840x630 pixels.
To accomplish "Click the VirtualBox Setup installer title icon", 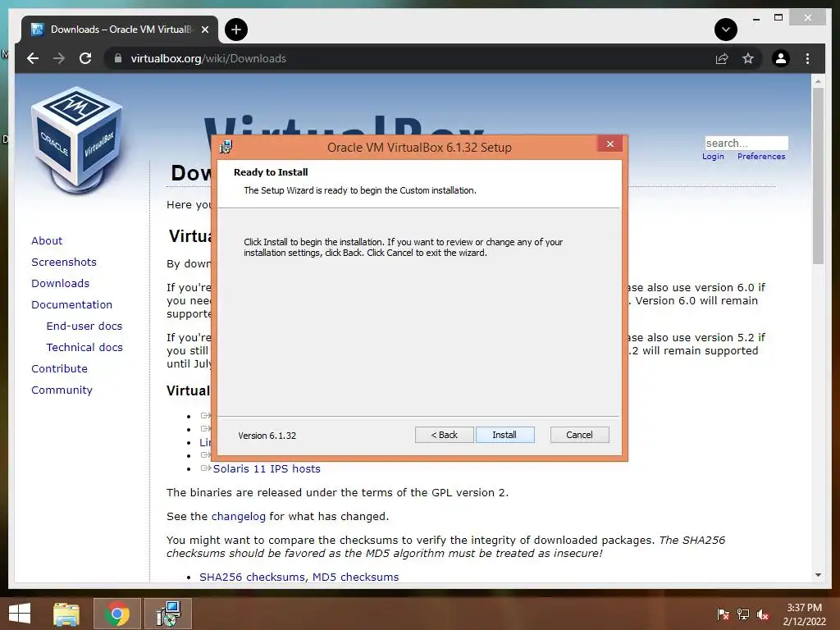I will (226, 147).
